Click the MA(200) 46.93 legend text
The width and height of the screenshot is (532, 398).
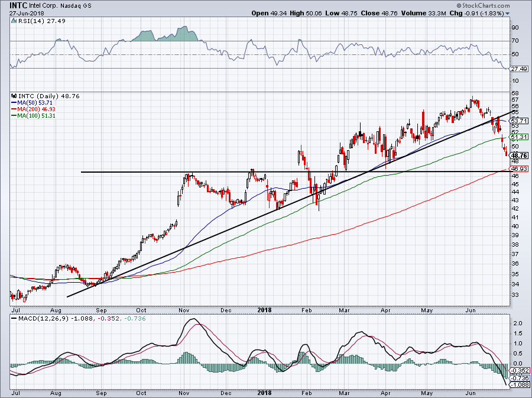pyautogui.click(x=36, y=109)
